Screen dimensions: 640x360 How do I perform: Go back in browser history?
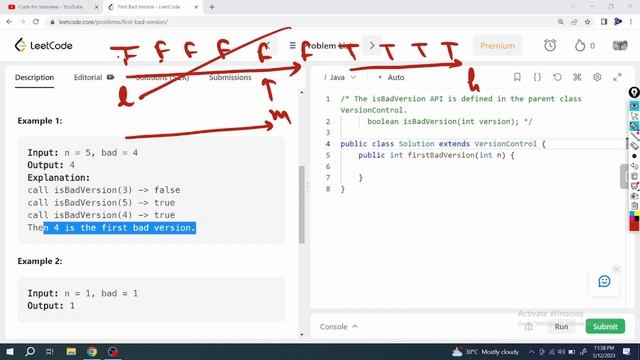pyautogui.click(x=9, y=22)
